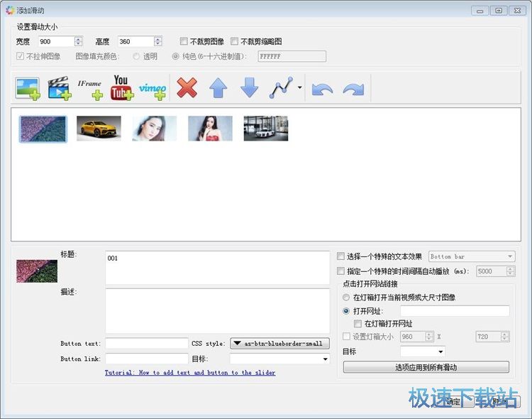Click the undo arrow icon
This screenshot has width=532, height=419.
[322, 88]
